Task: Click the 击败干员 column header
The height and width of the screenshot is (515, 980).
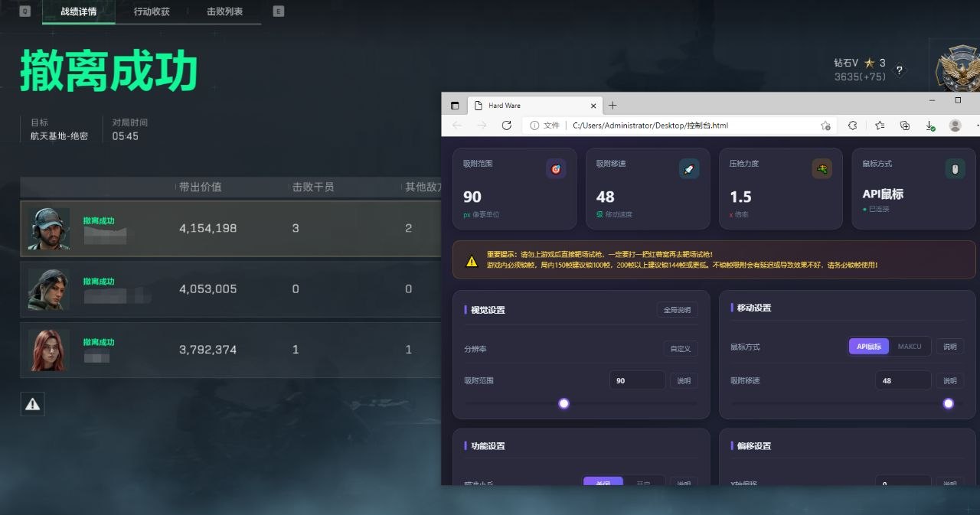Action: pyautogui.click(x=313, y=187)
